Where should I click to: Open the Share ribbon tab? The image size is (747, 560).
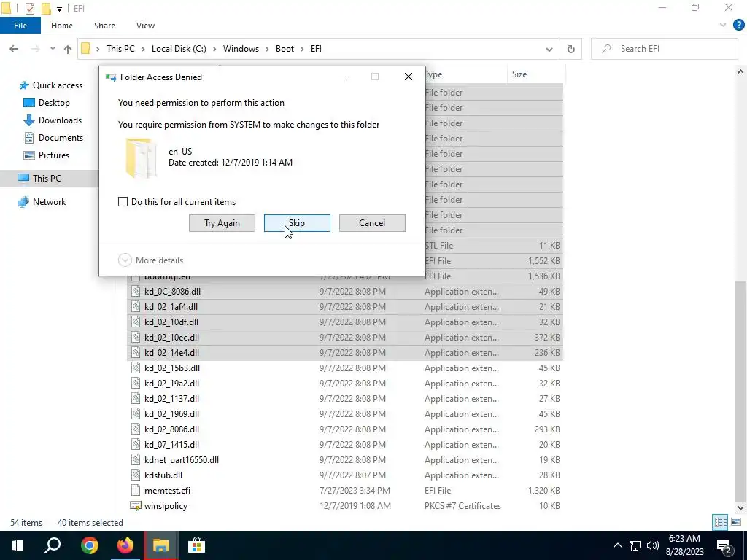pyautogui.click(x=104, y=26)
